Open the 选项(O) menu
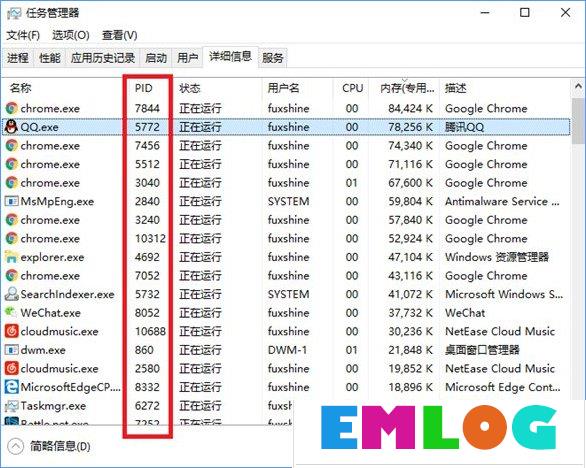Image resolution: width=586 pixels, height=468 pixels. tap(71, 36)
